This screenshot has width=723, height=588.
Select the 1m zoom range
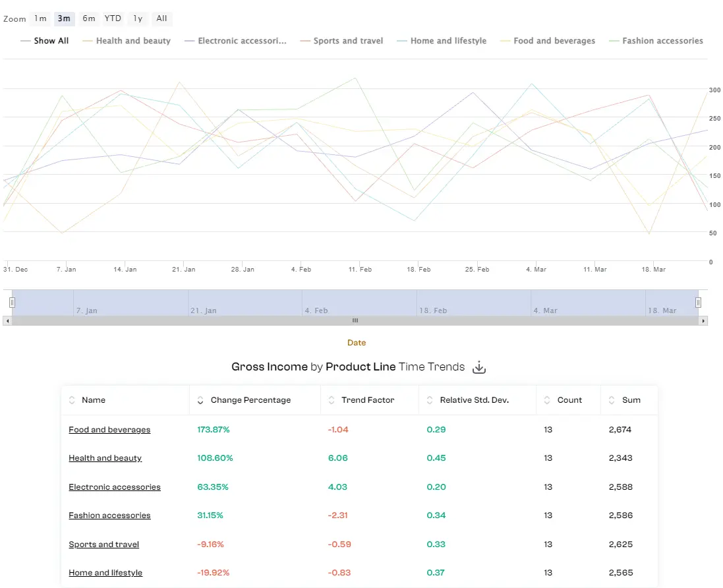click(40, 18)
